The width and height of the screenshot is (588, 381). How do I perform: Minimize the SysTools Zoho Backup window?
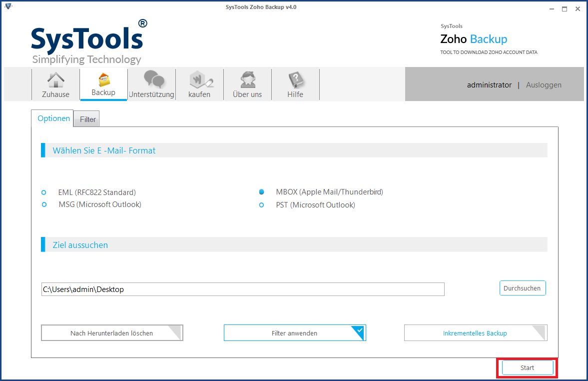click(x=552, y=9)
